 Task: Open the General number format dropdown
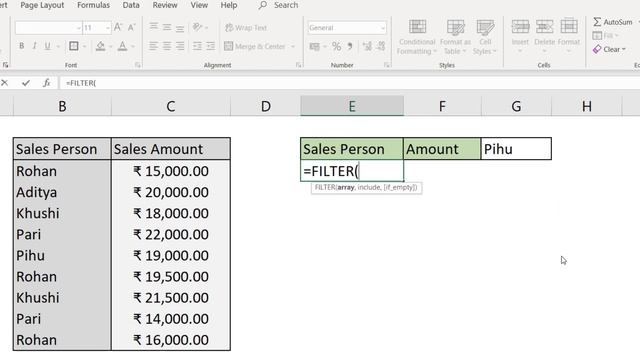click(382, 28)
